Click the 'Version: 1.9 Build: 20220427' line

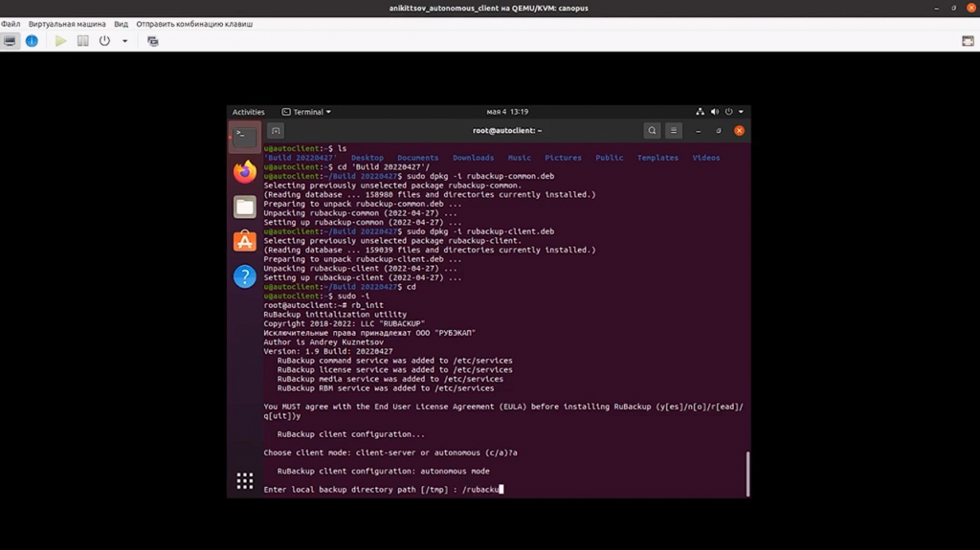[x=328, y=351]
